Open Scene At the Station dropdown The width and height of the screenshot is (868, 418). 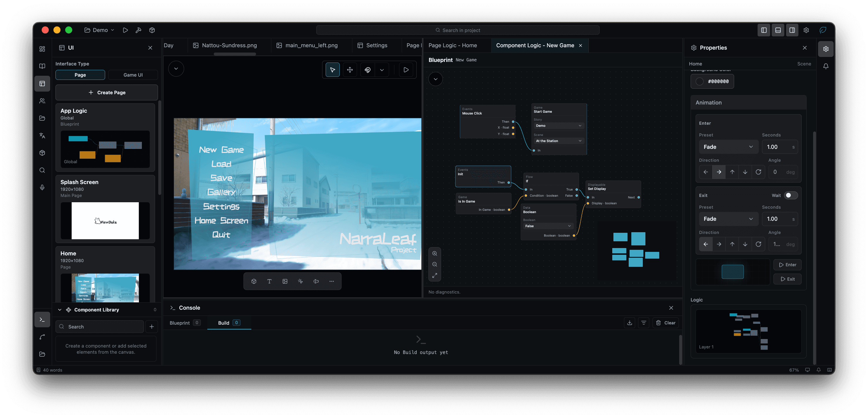pos(558,141)
